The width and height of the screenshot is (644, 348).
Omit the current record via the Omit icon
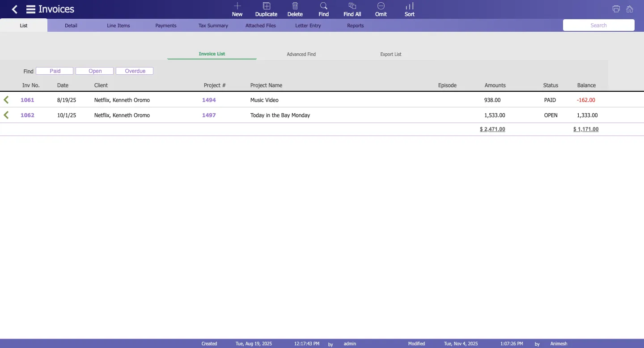(381, 9)
